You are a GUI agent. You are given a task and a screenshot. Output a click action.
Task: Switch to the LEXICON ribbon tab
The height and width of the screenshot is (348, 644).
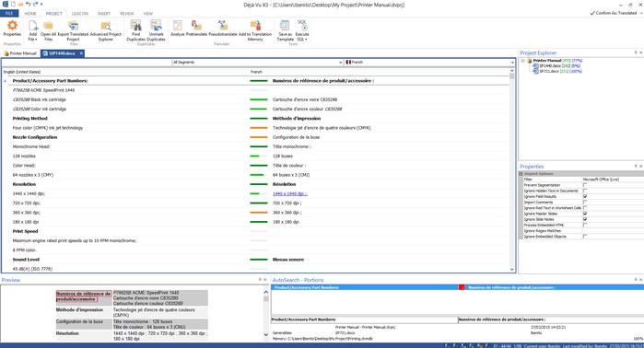click(79, 14)
